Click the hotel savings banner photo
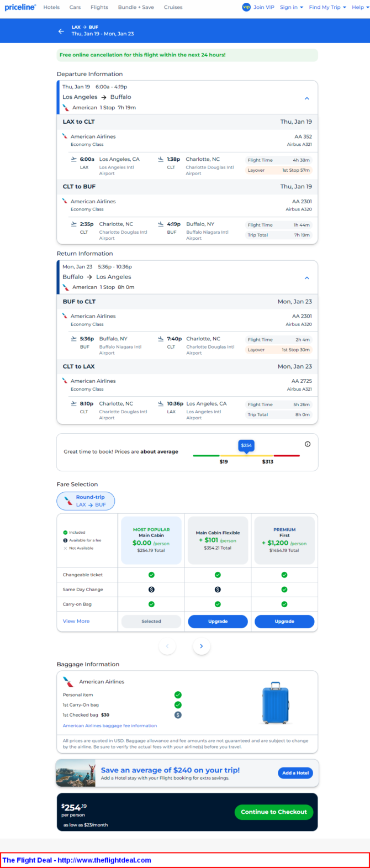The image size is (370, 868). point(76,773)
